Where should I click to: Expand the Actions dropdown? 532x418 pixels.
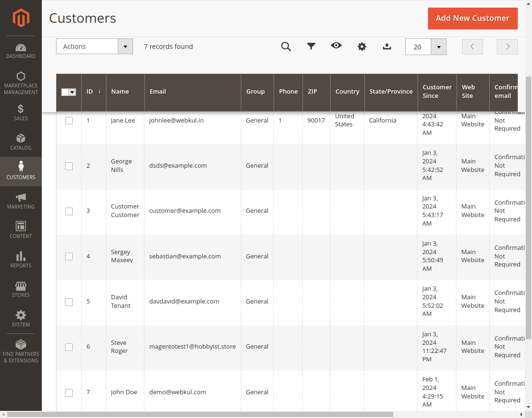(94, 47)
